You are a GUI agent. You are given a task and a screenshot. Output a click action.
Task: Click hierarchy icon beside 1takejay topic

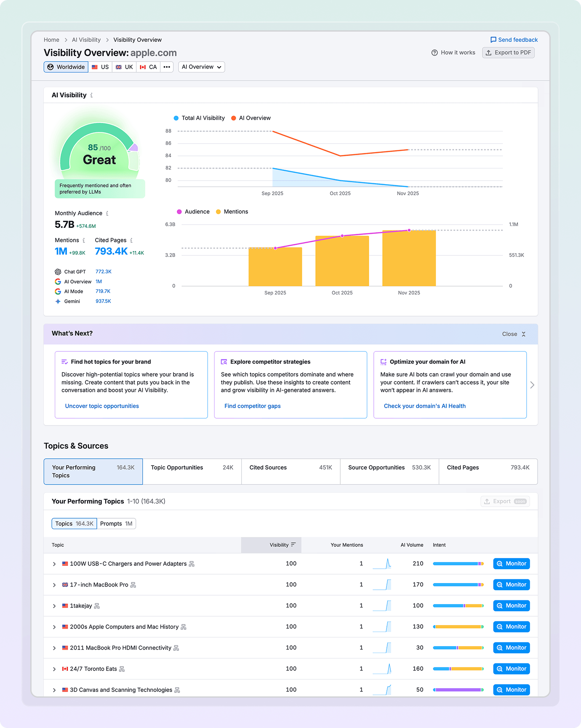97,606
